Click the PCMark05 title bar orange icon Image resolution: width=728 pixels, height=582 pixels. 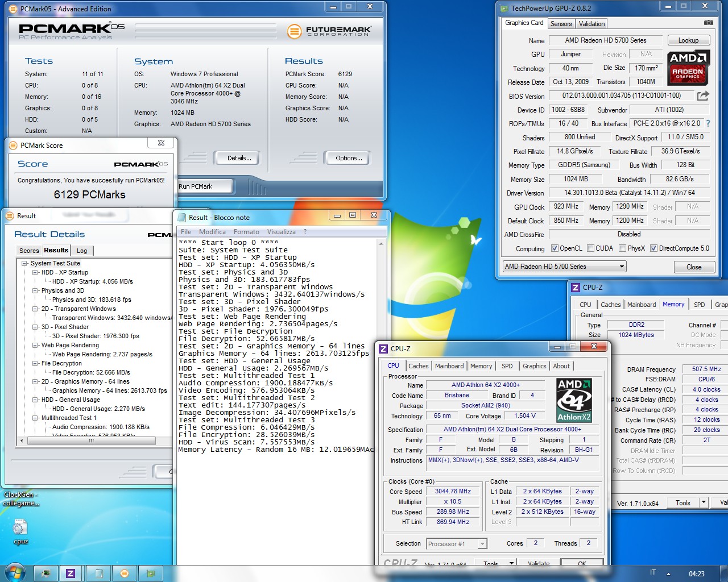(x=13, y=9)
